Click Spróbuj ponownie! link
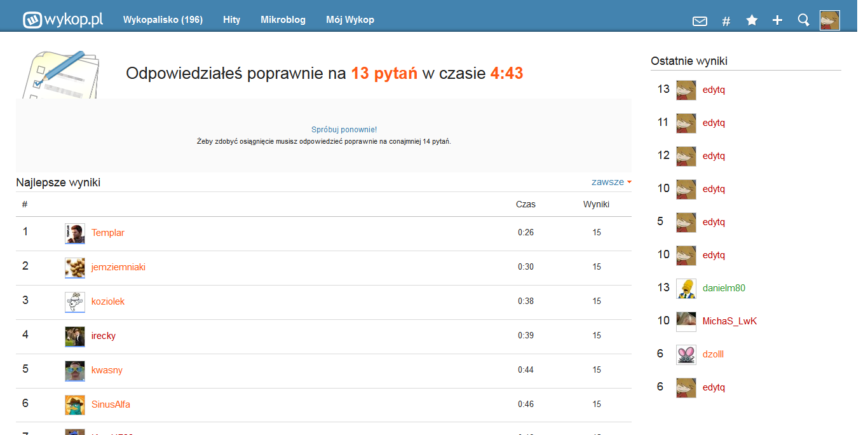The image size is (868, 435). click(x=344, y=129)
